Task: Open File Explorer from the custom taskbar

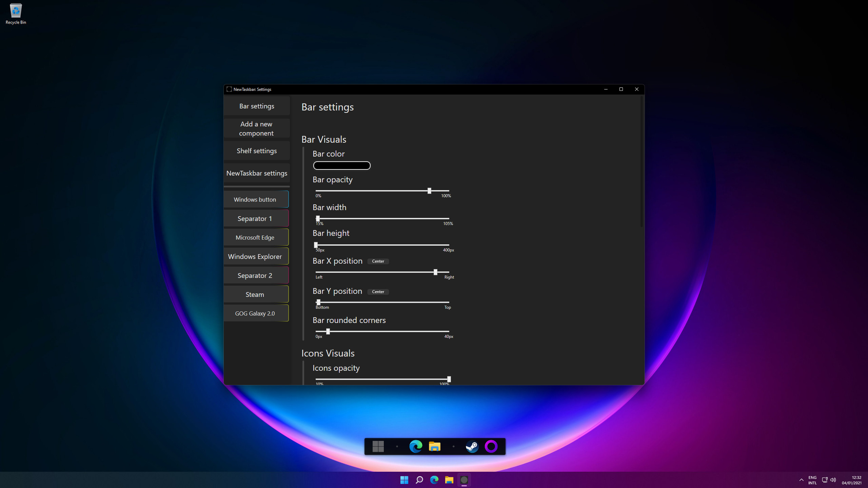Action: click(435, 446)
